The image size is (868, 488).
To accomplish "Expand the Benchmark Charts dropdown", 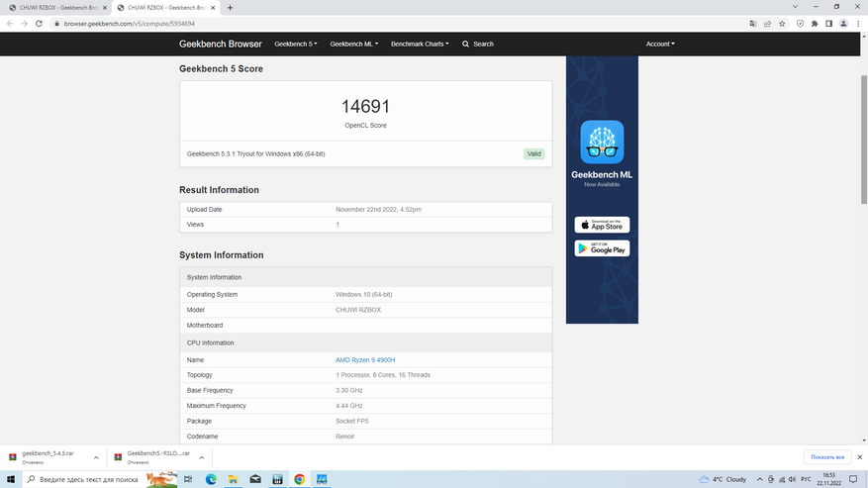I will tap(420, 44).
